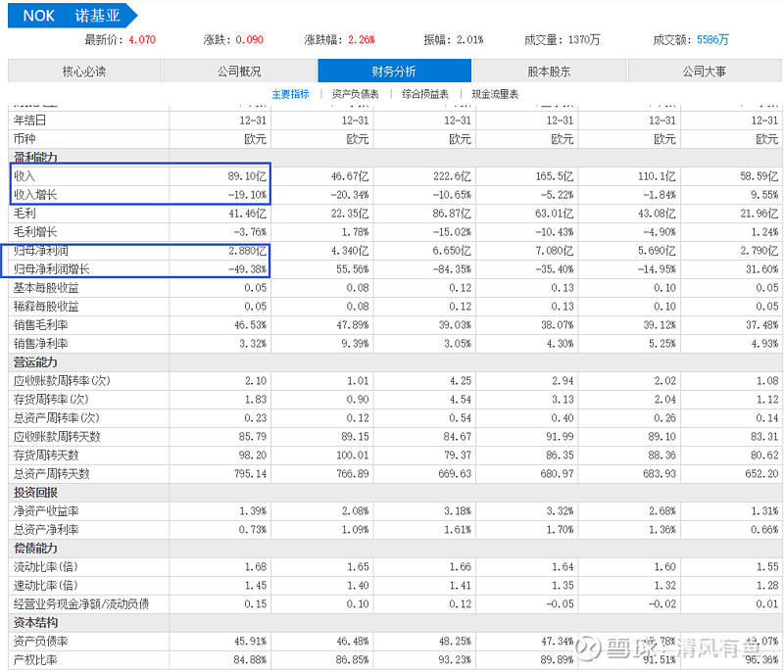Open the 综合损益表 link
This screenshot has width=784, height=672.
point(425,94)
